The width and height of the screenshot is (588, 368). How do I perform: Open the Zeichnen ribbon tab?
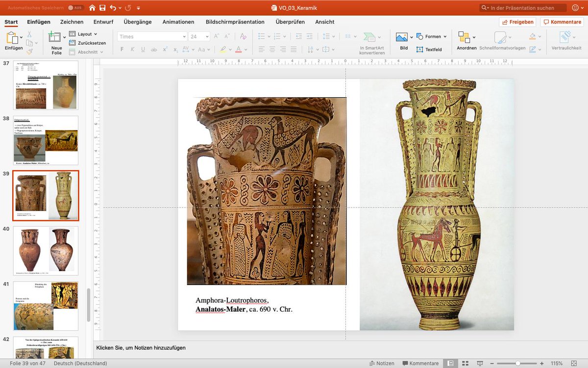click(72, 22)
